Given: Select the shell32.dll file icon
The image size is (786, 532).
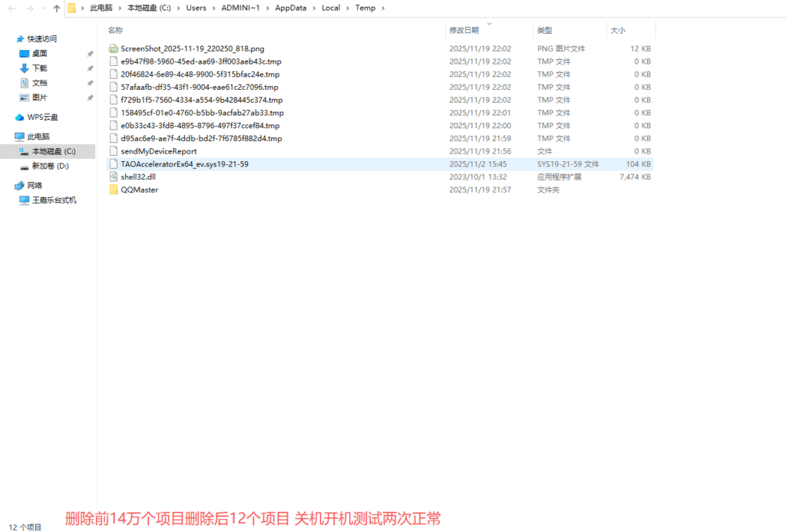Looking at the screenshot, I should coord(114,177).
